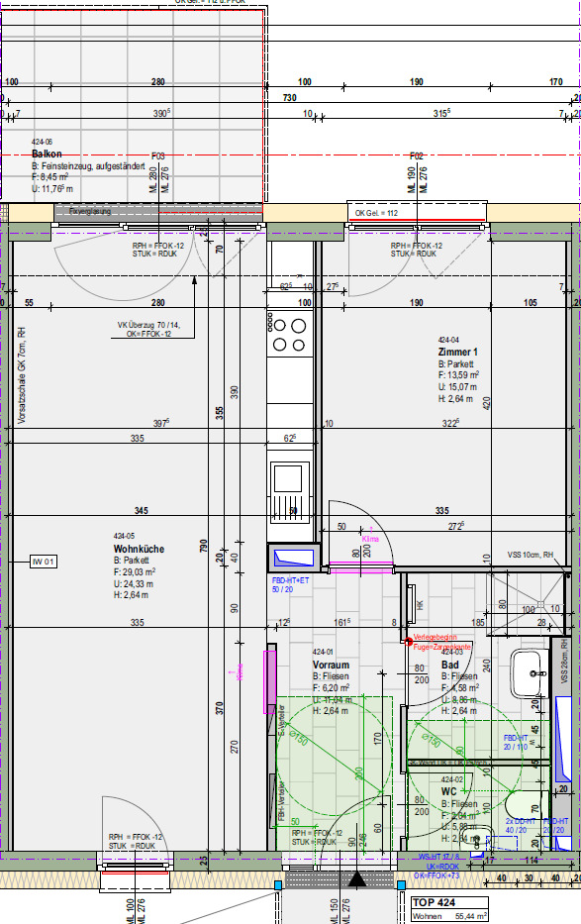
Task: Click the 'FBD-HT+ET' blue label
Action: pyautogui.click(x=290, y=581)
